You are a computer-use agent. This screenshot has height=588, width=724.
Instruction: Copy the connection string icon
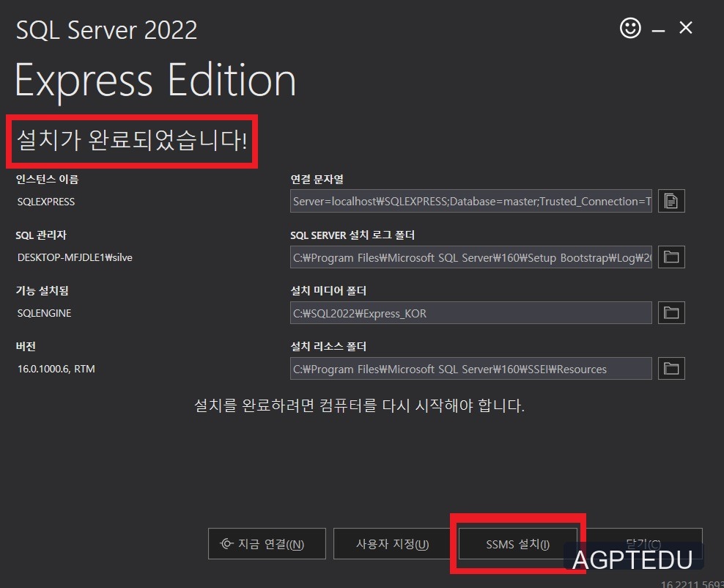click(x=671, y=201)
